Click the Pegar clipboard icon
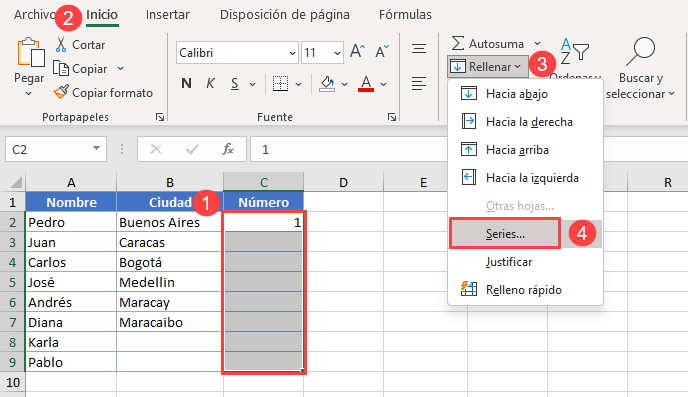Viewport: 688px width, 397px height. [31, 53]
